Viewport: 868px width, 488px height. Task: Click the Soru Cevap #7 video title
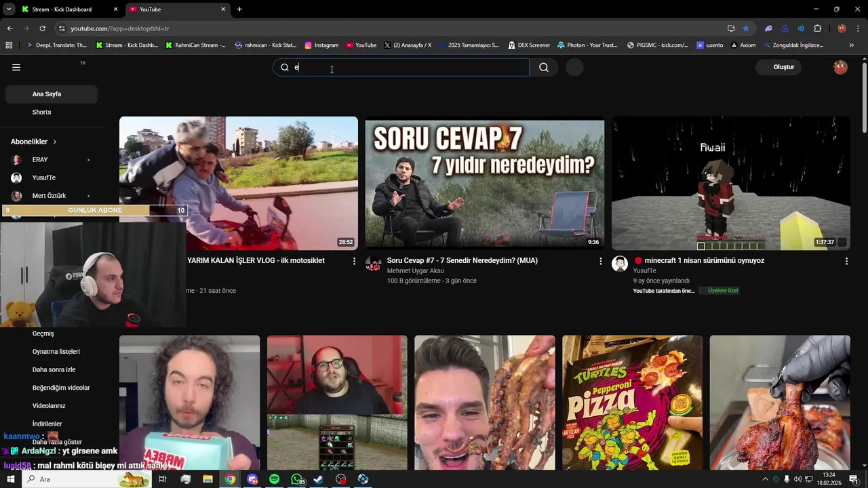click(462, 260)
